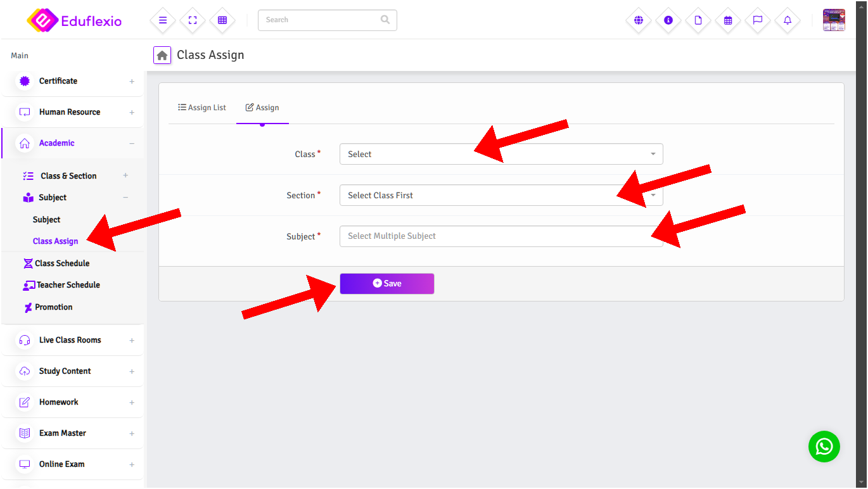
Task: Open the Section dropdown selector
Action: [x=501, y=195]
